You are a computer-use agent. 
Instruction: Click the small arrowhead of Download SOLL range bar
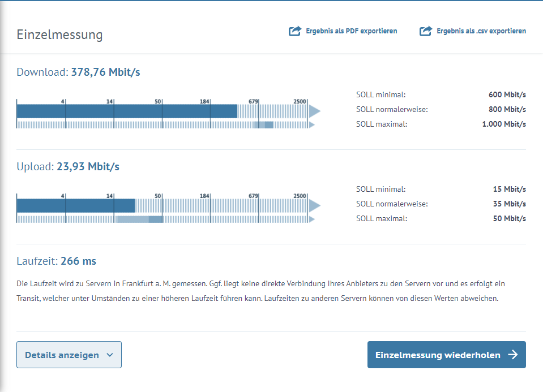coord(311,124)
